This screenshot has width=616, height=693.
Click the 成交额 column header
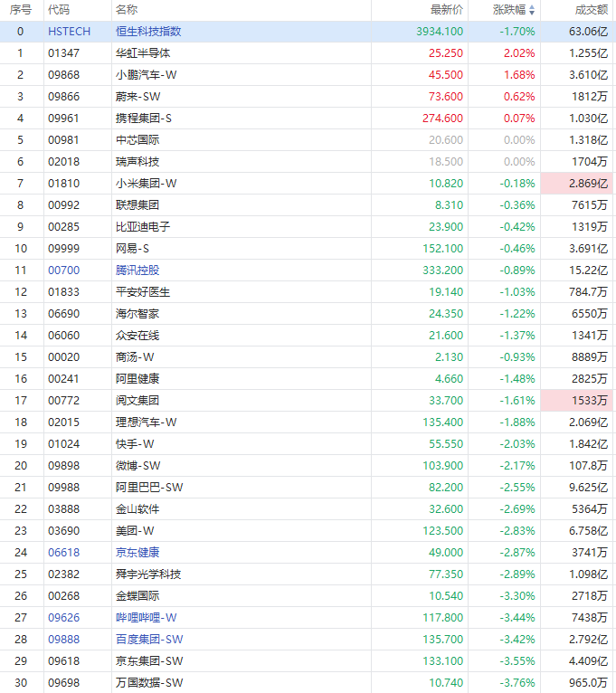[x=592, y=10]
